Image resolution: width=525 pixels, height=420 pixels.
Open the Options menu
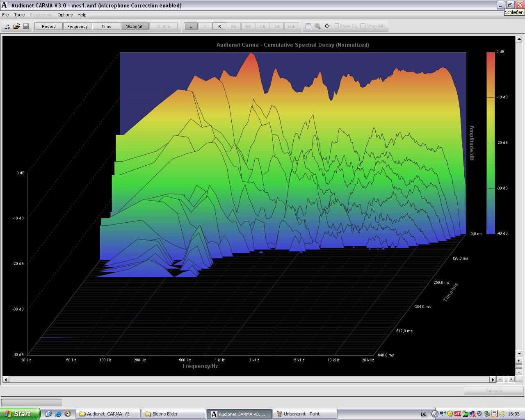click(65, 15)
